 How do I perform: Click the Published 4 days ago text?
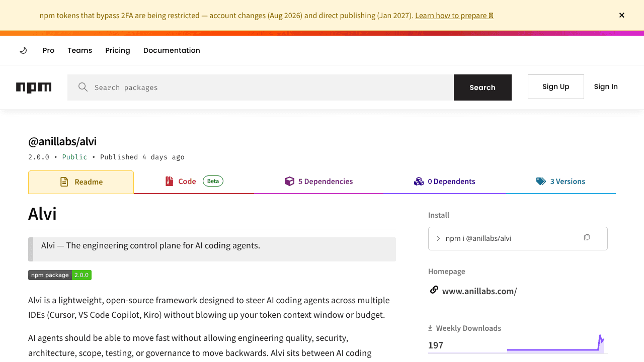click(142, 157)
